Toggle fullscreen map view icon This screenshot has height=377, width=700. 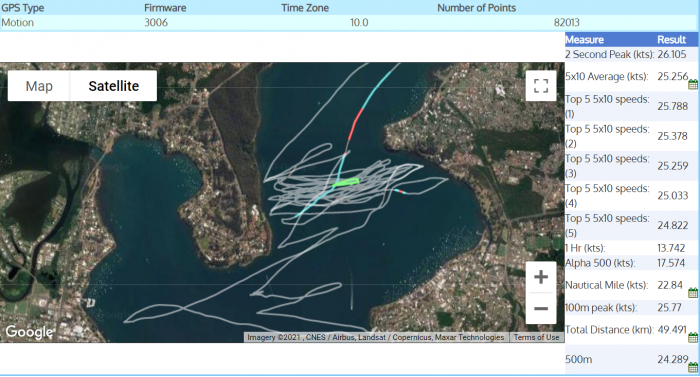click(541, 86)
